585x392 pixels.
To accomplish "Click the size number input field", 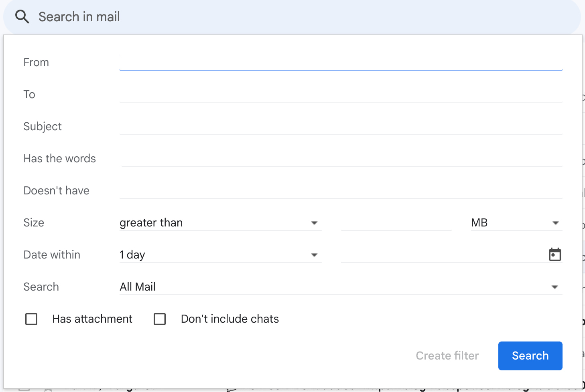I will coord(396,223).
